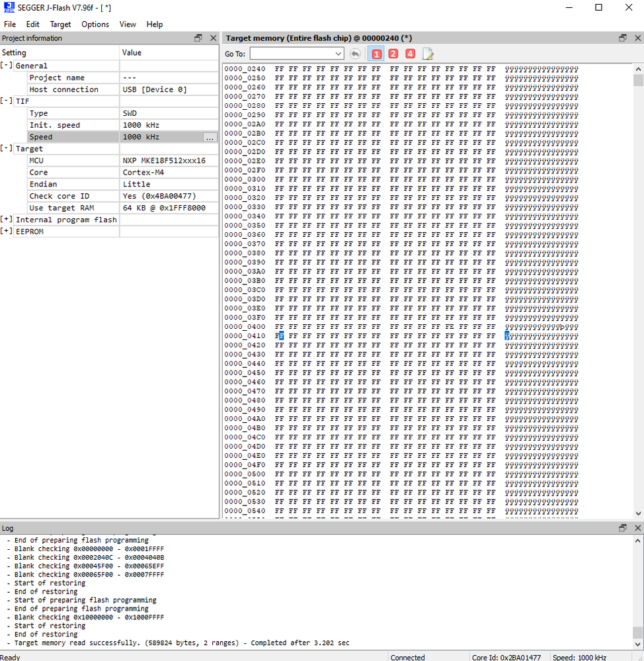Image resolution: width=644 pixels, height=661 pixels.
Task: Click the J-Flash application title icon
Action: click(9, 7)
